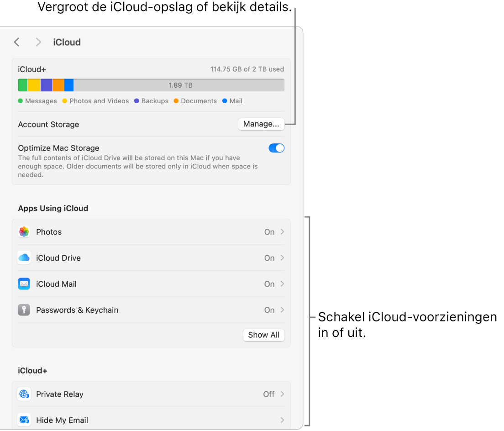Open Private Relay chevron showing Off
Screen dimensions: 504x431
pos(283,394)
